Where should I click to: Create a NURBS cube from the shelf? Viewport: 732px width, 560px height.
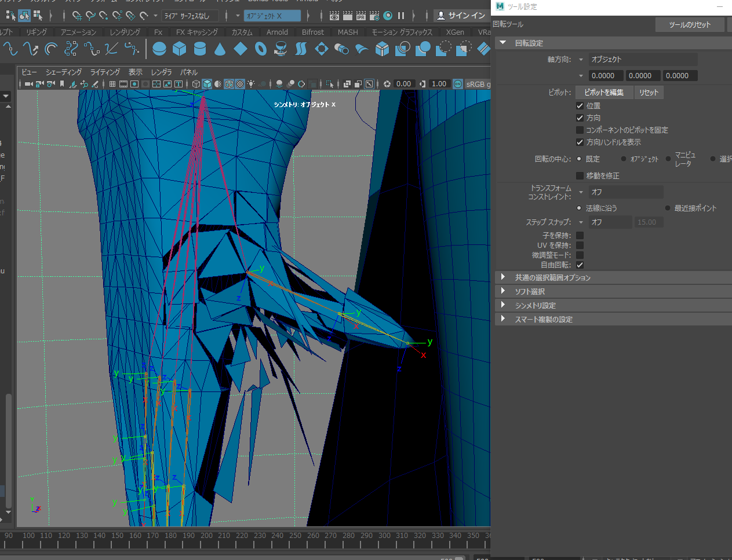(x=180, y=49)
